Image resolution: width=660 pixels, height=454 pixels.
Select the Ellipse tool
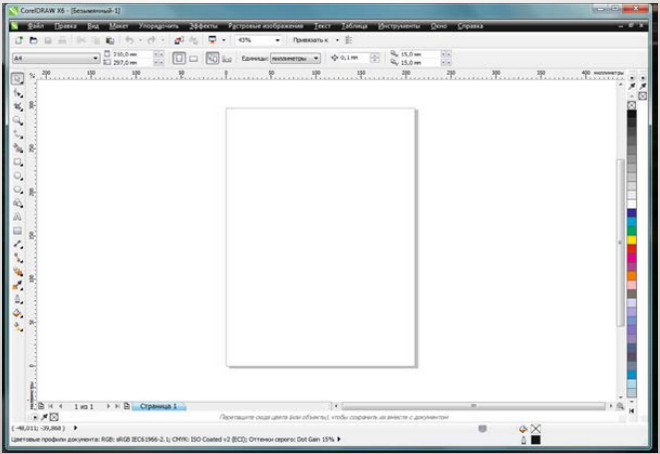[x=18, y=176]
